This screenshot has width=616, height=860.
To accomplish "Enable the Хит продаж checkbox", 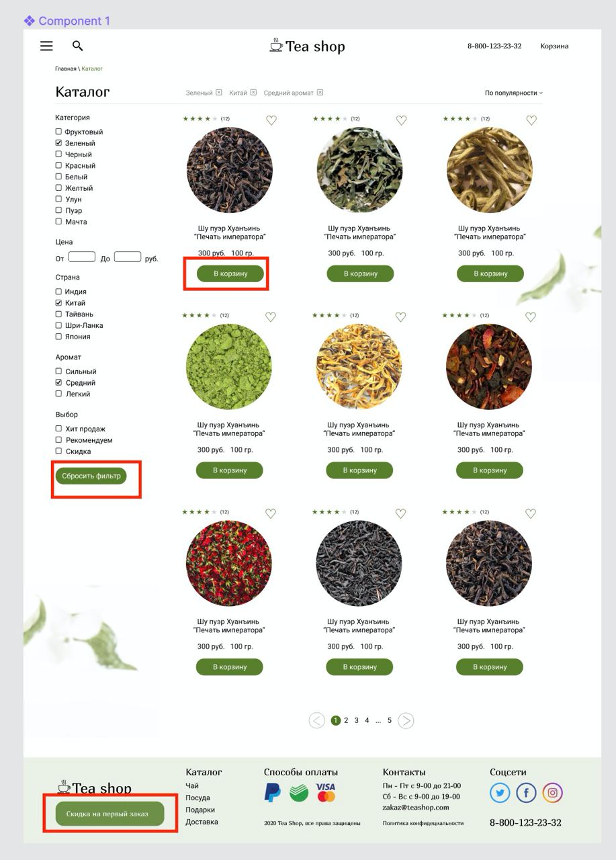I will click(58, 429).
